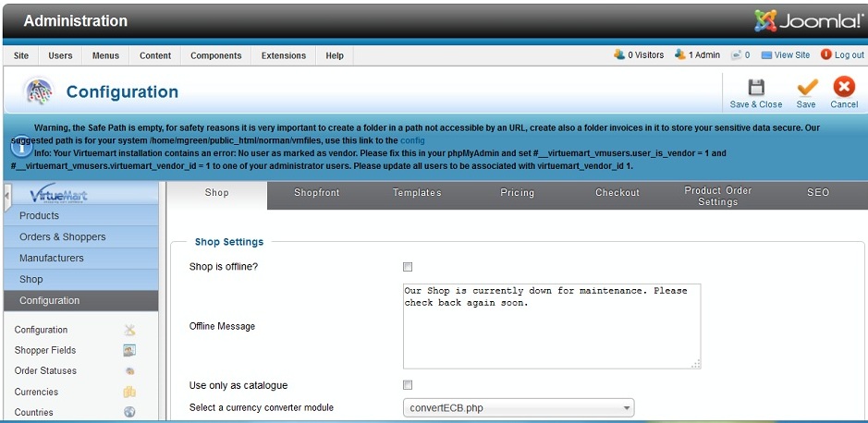Click the Joomla! logo
868x423 pixels.
click(x=808, y=20)
